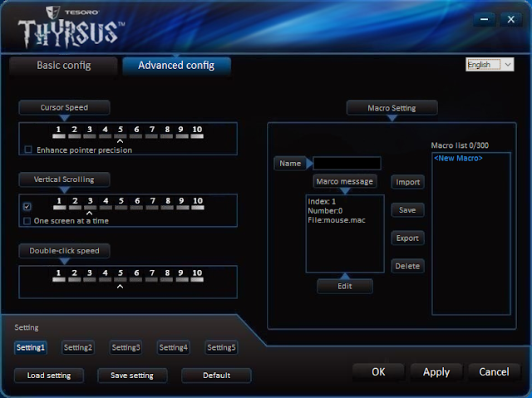Select Setting3 profile

point(126,347)
